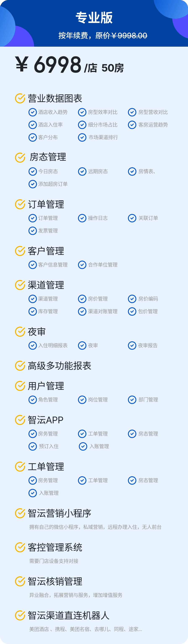This screenshot has height=644, width=188.
Task: Click the blue checkmark next to 发票管理
Action: [x=33, y=231]
